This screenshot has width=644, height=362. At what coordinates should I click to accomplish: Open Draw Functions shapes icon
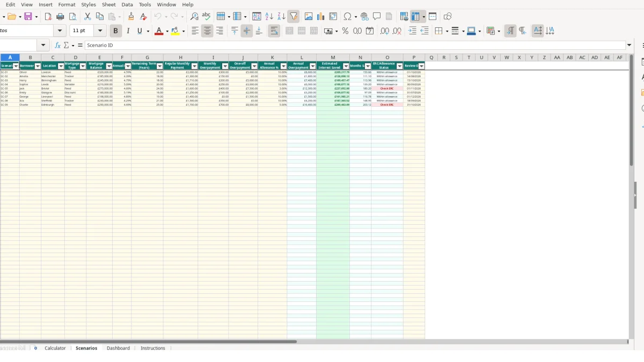click(448, 17)
